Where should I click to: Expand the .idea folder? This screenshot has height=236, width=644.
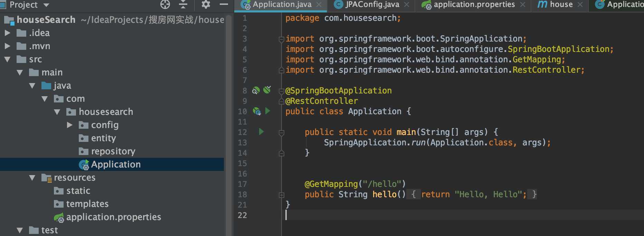click(7, 33)
